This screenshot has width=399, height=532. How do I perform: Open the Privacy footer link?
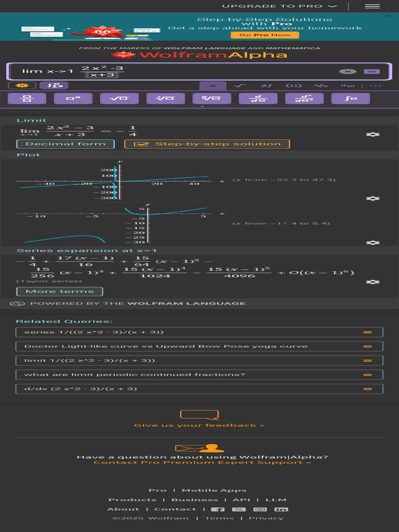pyautogui.click(x=266, y=518)
